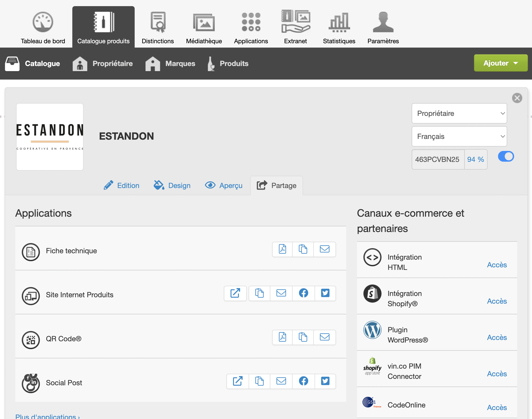Email the Social Post link
Screen dimensions: 532x419
click(x=281, y=381)
